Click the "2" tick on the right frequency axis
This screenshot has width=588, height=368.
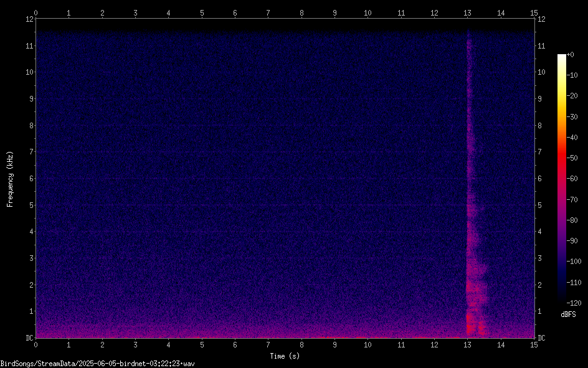point(539,285)
